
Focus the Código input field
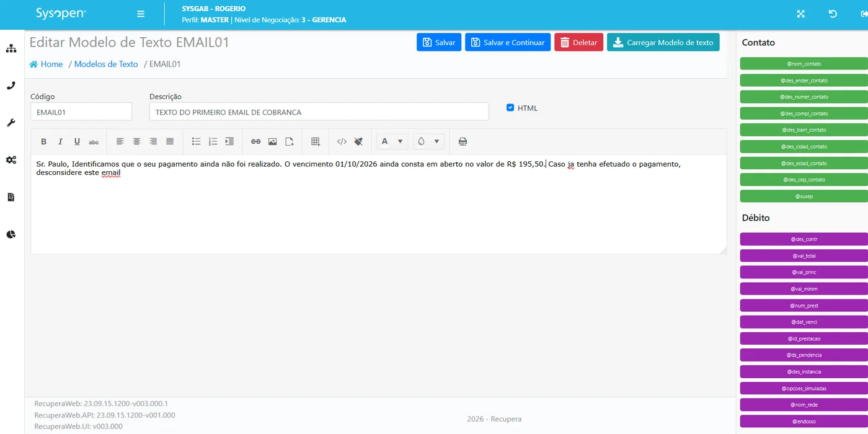(81, 112)
